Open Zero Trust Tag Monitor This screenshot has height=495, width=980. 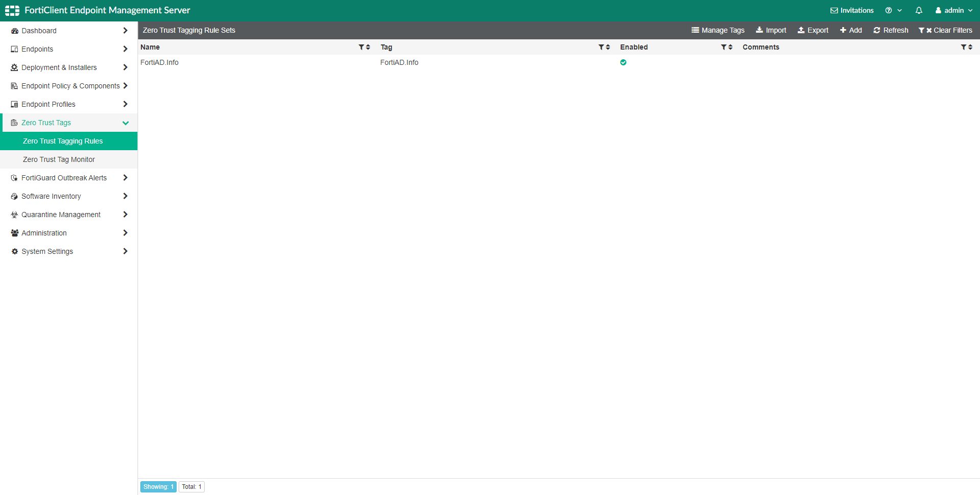coord(69,159)
